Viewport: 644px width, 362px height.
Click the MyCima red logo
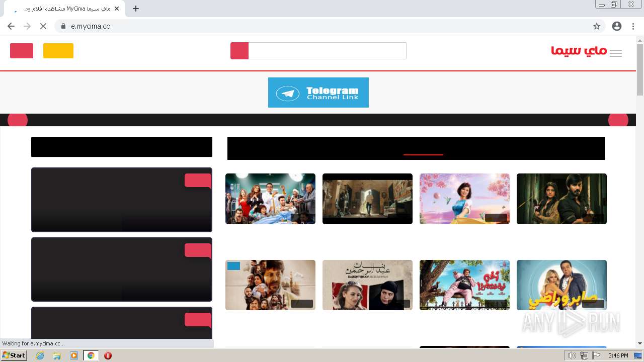[579, 51]
